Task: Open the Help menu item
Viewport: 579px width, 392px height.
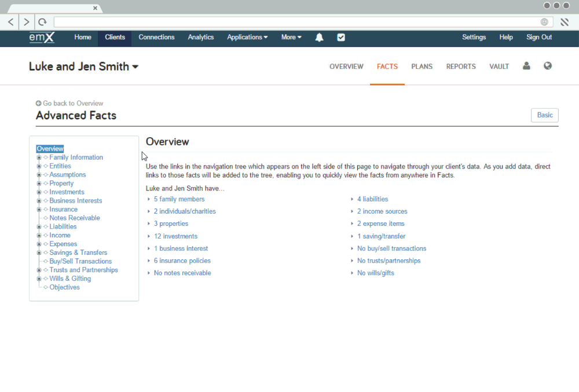Action: pos(506,37)
